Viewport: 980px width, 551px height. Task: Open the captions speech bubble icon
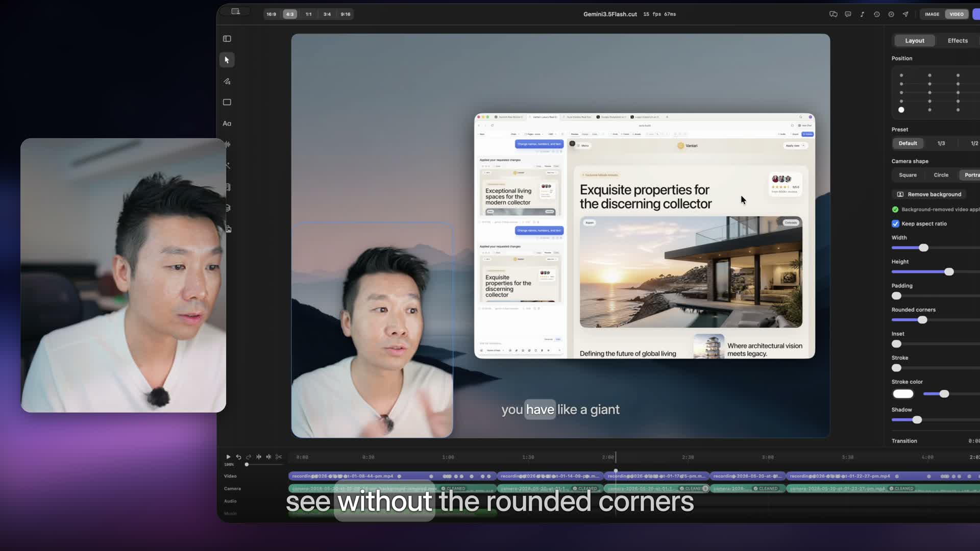(848, 14)
